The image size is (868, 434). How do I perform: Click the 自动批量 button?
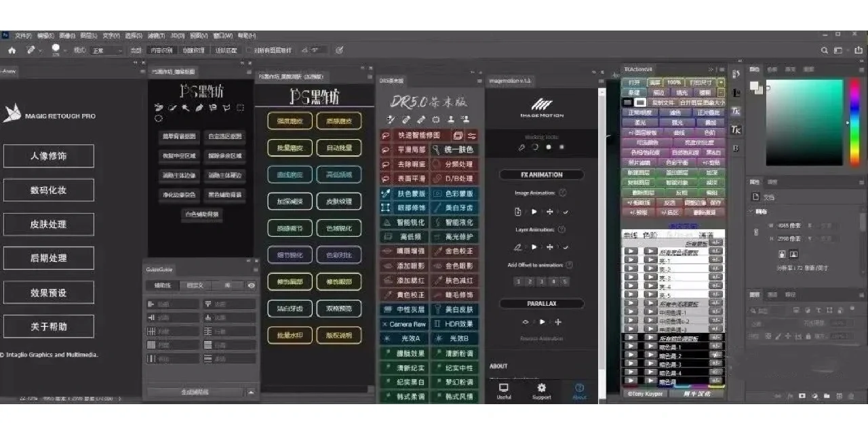[x=339, y=148]
